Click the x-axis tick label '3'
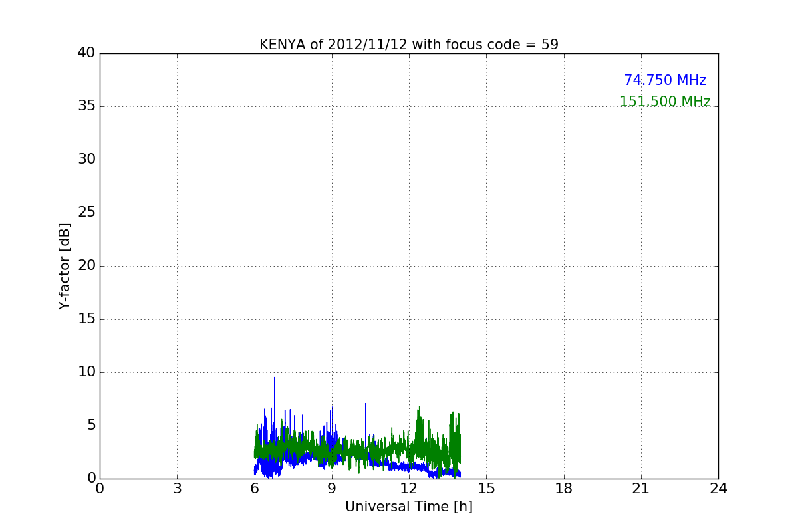The width and height of the screenshot is (798, 532). pos(177,489)
